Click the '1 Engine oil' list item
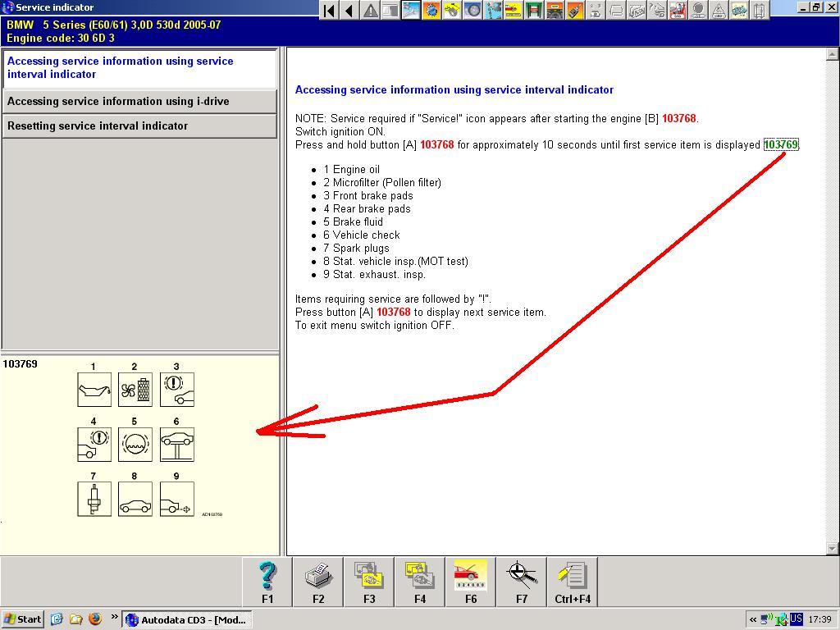Screen dimensions: 840x630 [x=351, y=169]
